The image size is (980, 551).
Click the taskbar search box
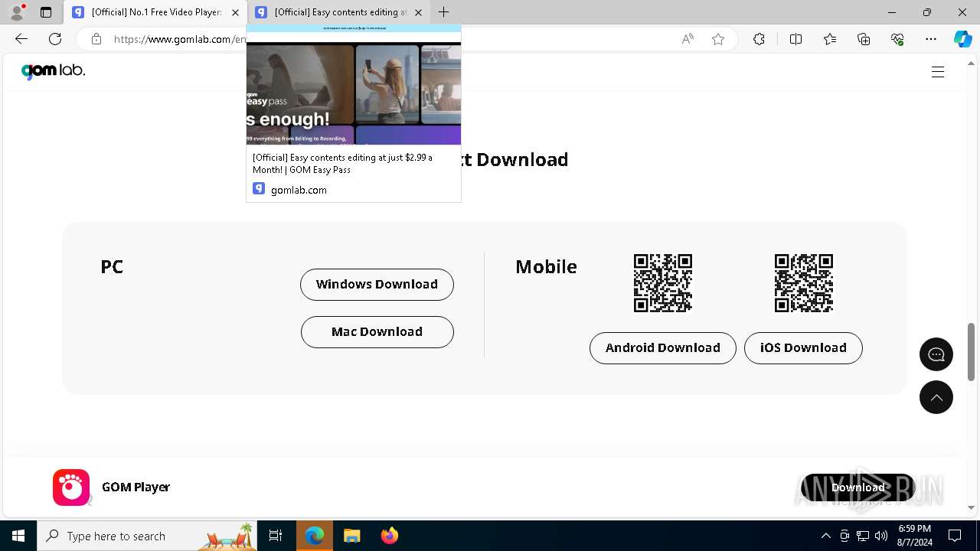tap(148, 536)
